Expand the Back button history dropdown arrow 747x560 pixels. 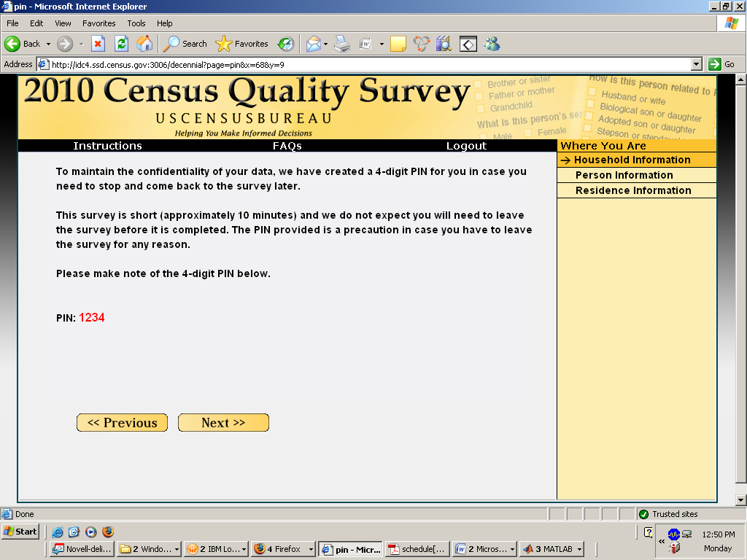click(48, 44)
